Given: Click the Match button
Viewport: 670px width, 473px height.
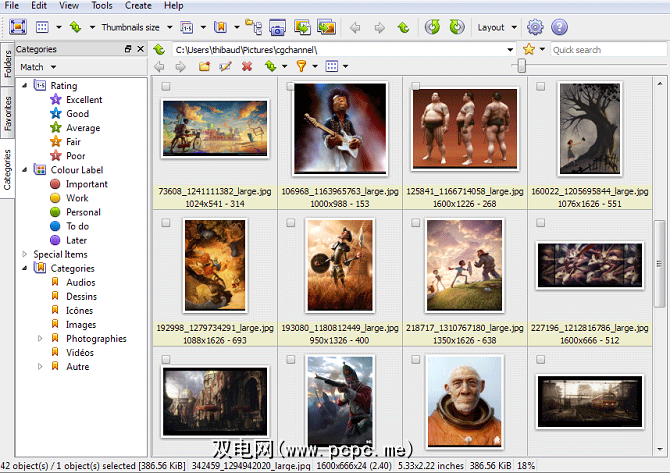Looking at the screenshot, I should (37, 67).
